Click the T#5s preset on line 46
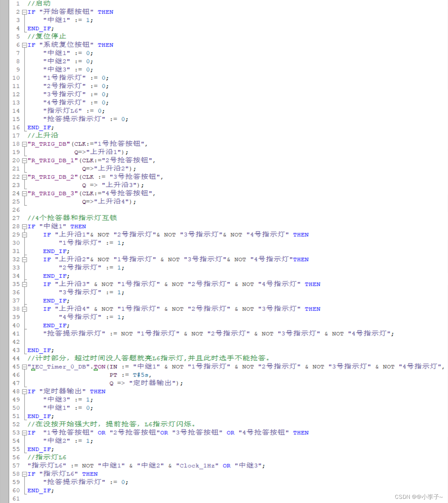 [141, 375]
